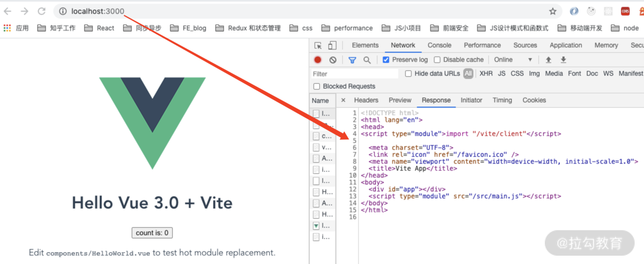Open the Online throttling dropdown
The width and height of the screenshot is (644, 264).
click(x=513, y=60)
